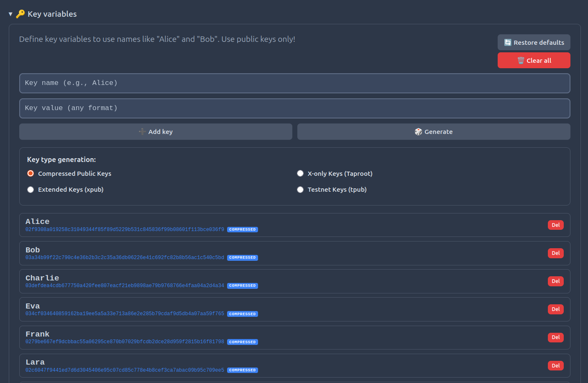Click the key icon in section header
588x383 pixels.
tap(20, 14)
